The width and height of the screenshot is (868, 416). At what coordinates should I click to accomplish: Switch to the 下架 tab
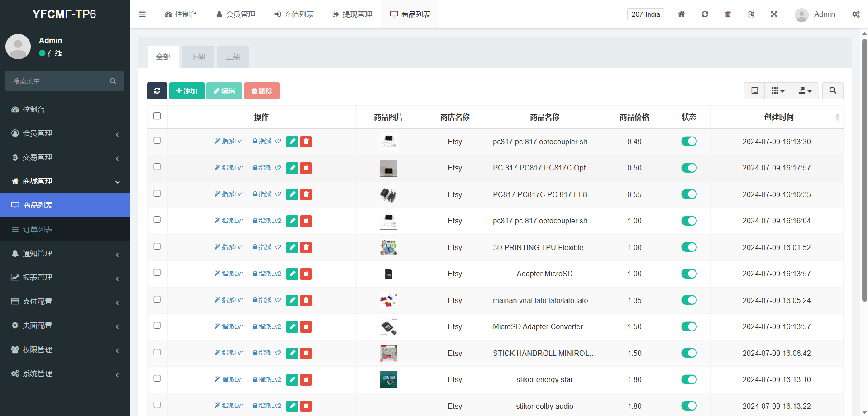198,57
